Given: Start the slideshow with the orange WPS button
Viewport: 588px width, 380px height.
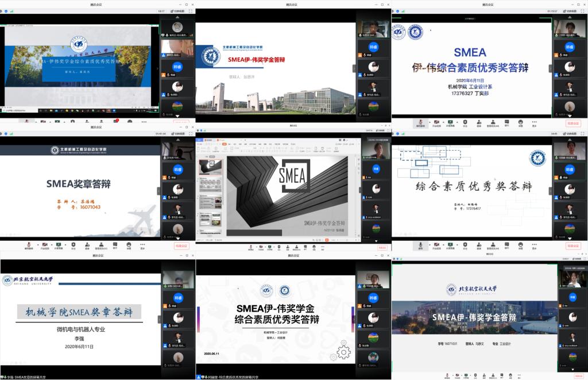Looking at the screenshot, I should 327,240.
